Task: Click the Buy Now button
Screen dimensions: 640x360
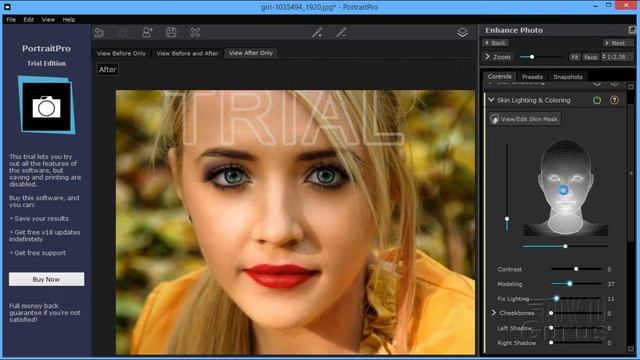Action: [x=47, y=279]
